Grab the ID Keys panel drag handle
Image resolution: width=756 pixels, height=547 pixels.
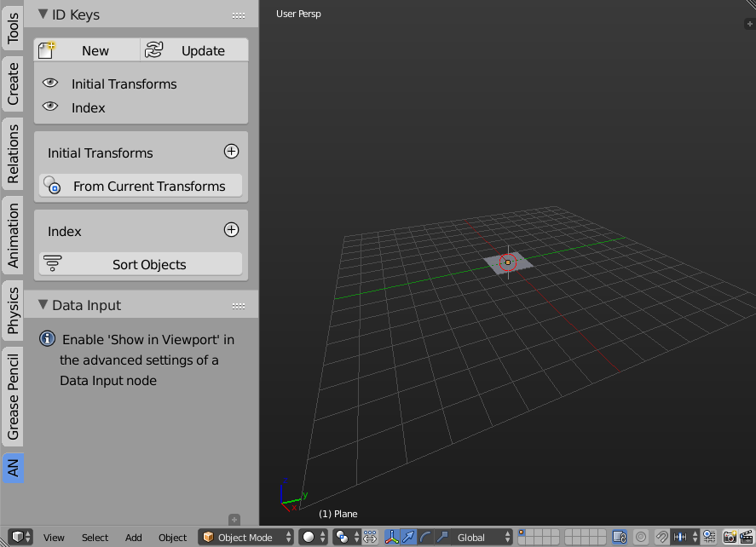[238, 15]
